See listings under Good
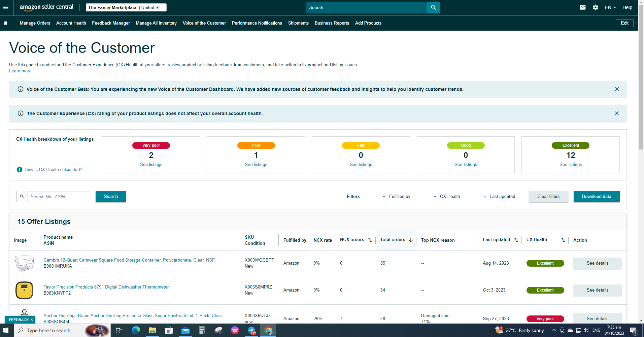 click(466, 165)
